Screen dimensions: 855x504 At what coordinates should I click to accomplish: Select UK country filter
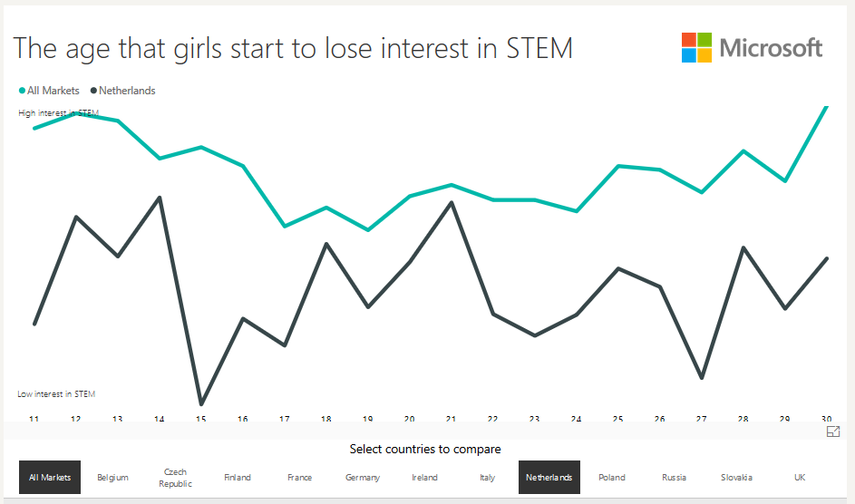click(799, 477)
